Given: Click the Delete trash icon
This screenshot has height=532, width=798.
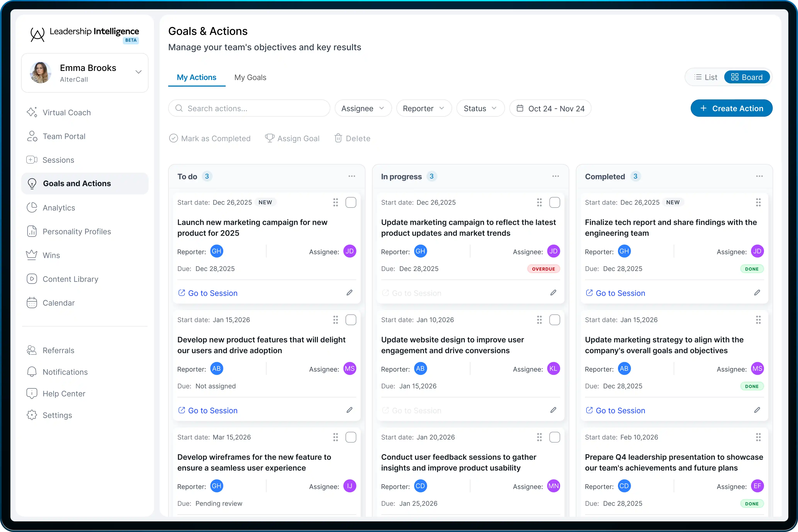Looking at the screenshot, I should click(338, 138).
